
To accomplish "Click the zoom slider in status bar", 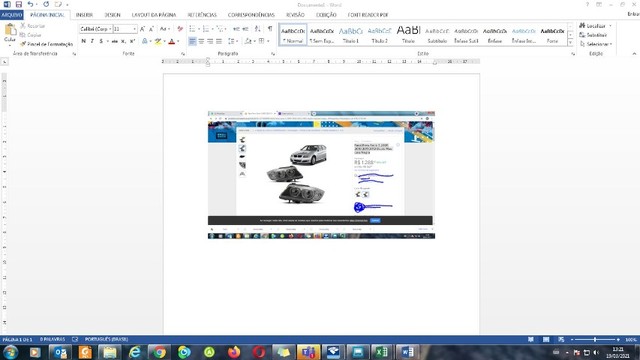I will (595, 340).
